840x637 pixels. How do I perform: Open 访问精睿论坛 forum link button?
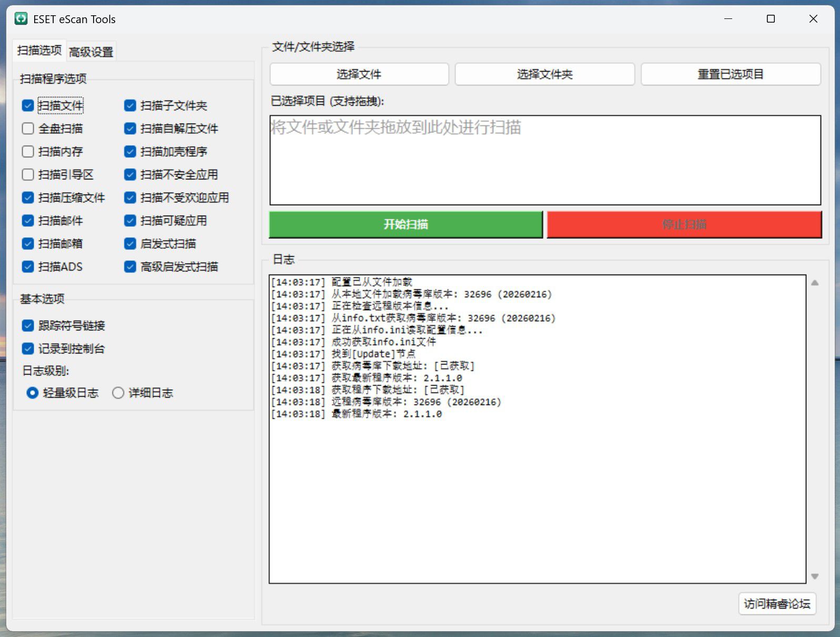point(777,603)
